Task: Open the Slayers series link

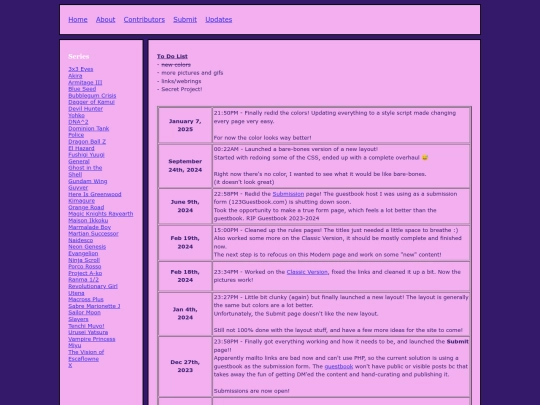Action: click(78, 319)
